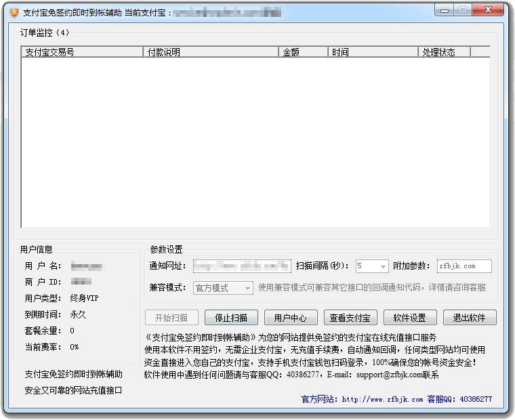Image resolution: width=515 pixels, height=420 pixels.
Task: Click the 订单监控 (4) group label
Action: click(45, 33)
